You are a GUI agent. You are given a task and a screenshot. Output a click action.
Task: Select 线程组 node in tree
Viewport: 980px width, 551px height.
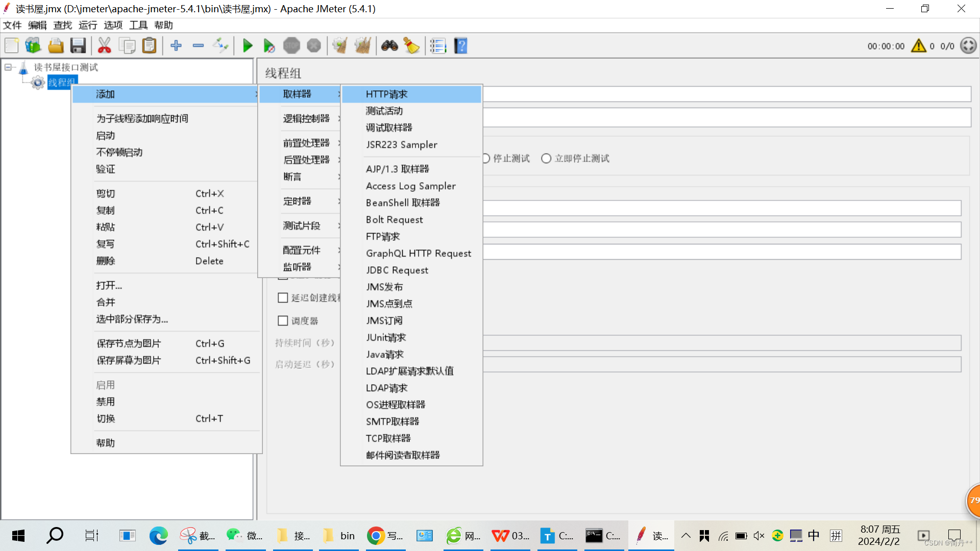tap(62, 82)
